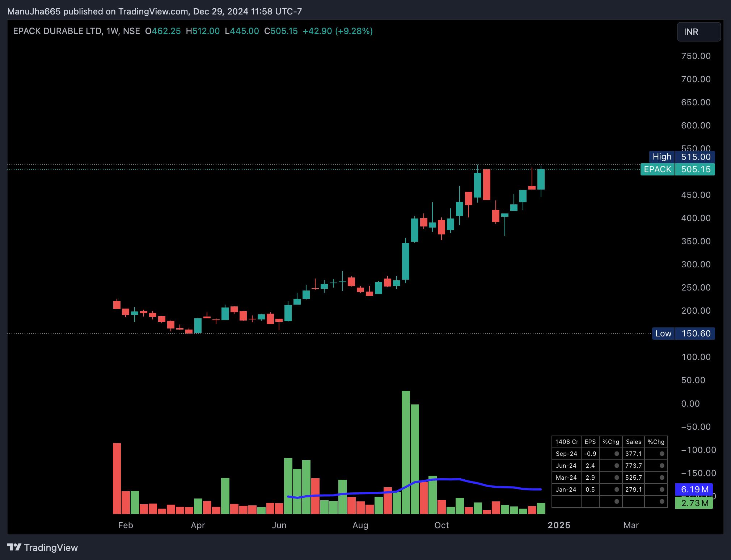Click the Jun-24 row label

[x=567, y=466]
